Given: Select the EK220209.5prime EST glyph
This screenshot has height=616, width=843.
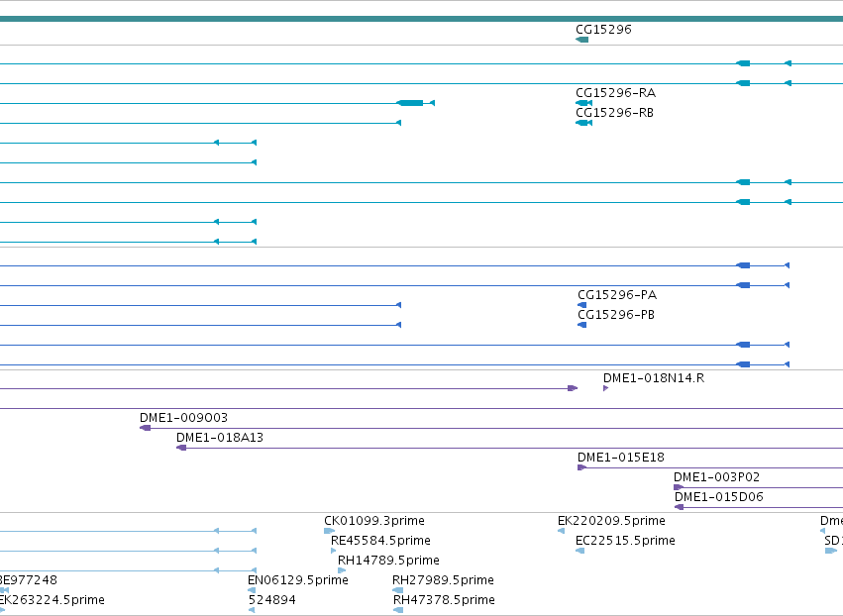Looking at the screenshot, I should [x=562, y=531].
